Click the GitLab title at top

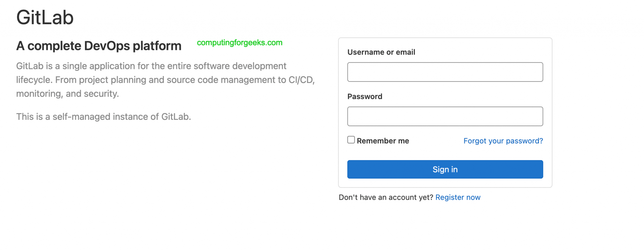(45, 18)
